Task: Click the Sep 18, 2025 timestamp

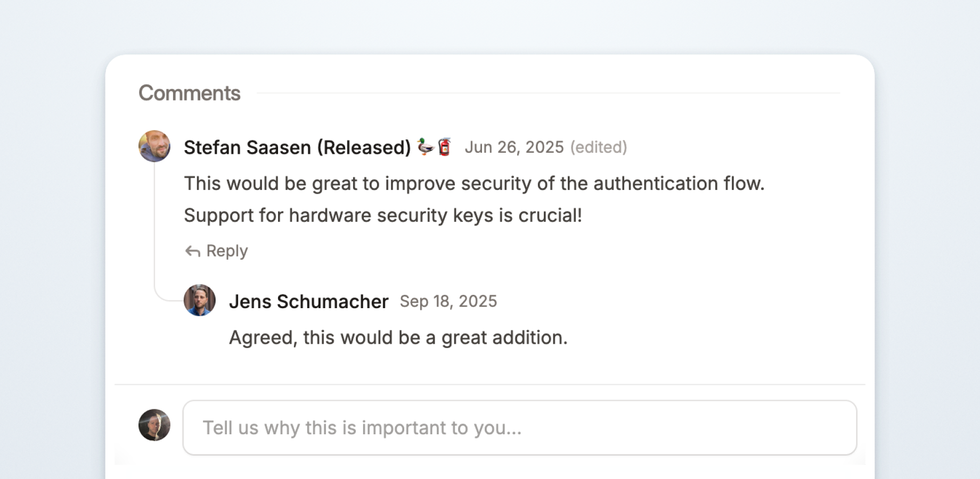Action: (x=448, y=301)
